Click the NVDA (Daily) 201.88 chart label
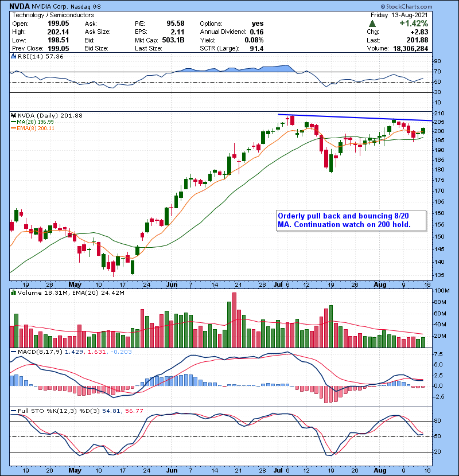Viewport: 459px width, 476px height. [50, 115]
